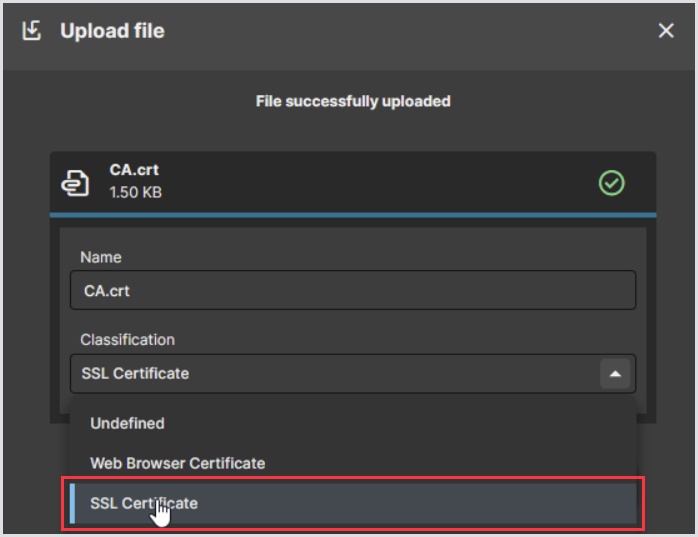Click the blue upload progress bar
The width and height of the screenshot is (698, 537).
click(x=352, y=215)
